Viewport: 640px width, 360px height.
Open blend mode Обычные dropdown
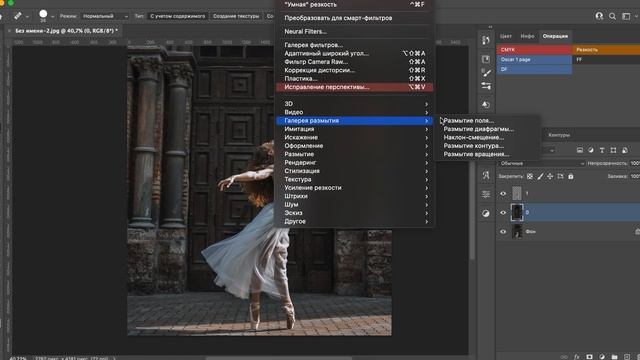pyautogui.click(x=541, y=163)
